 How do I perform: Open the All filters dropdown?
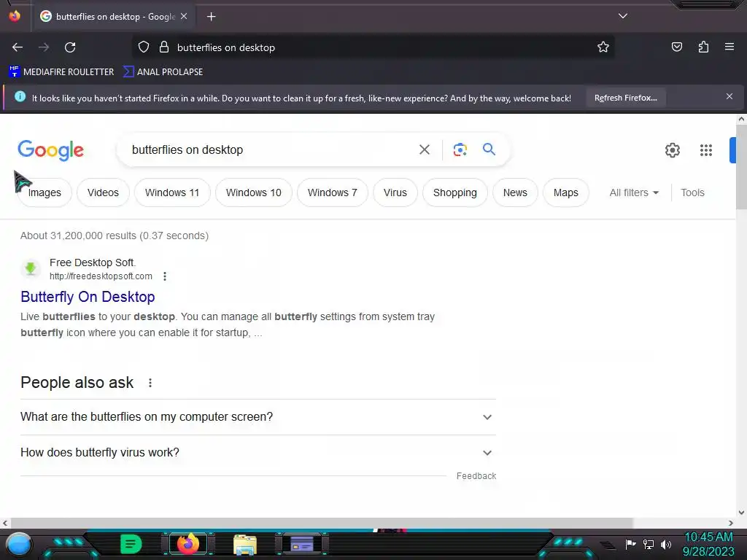pyautogui.click(x=634, y=192)
